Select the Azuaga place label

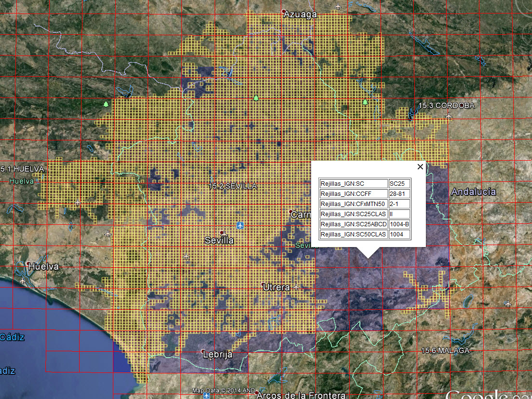(300, 14)
